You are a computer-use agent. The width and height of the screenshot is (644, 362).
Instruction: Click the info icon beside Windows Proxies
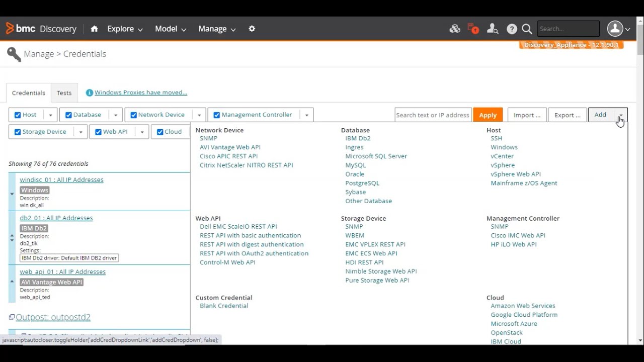(90, 93)
